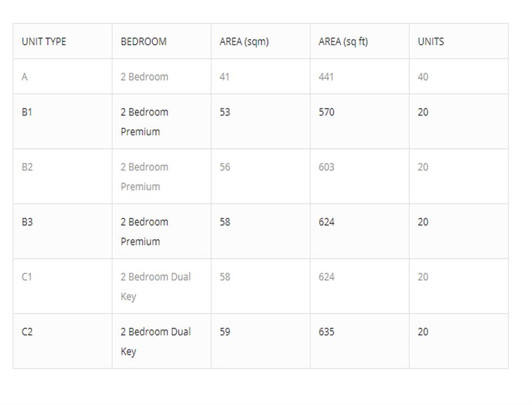This screenshot has height=405, width=532.
Task: Click the B3 unit type cell
Action: point(27,222)
